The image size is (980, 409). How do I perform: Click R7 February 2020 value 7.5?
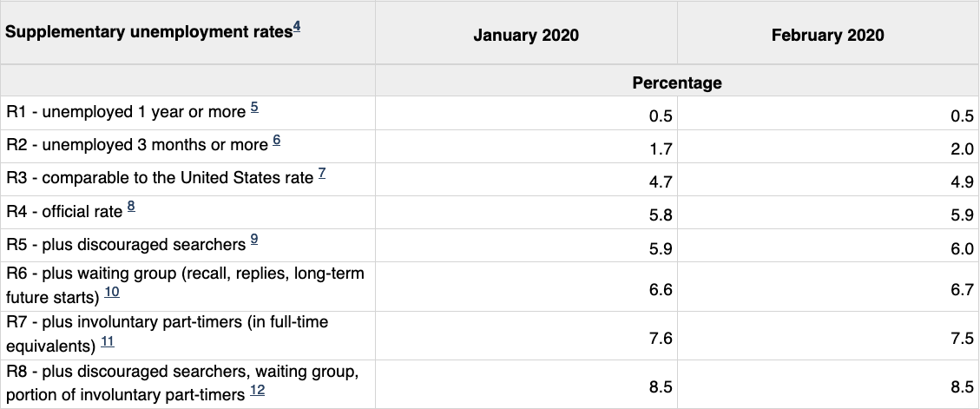[962, 339]
